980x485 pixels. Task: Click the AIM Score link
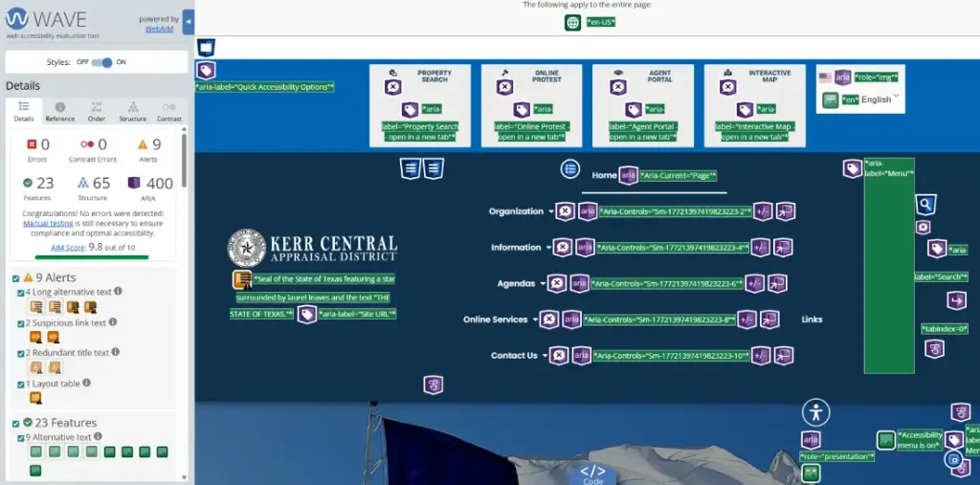point(68,247)
